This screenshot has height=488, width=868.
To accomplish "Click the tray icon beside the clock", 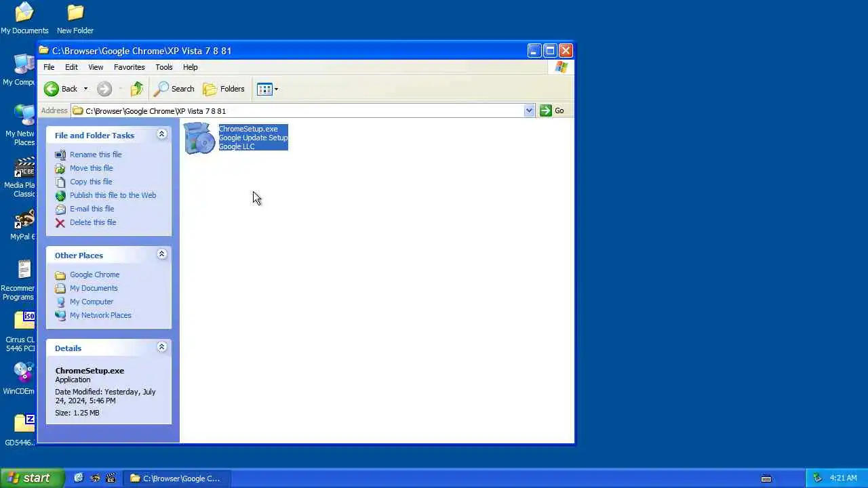I will [817, 478].
